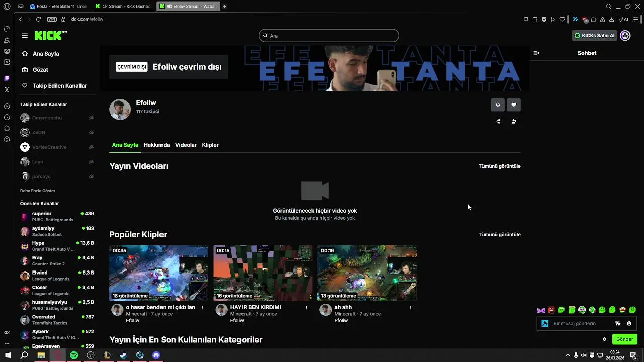Viewport: 644px width, 362px height.
Task: Open browser downloads icon
Action: 611,19
